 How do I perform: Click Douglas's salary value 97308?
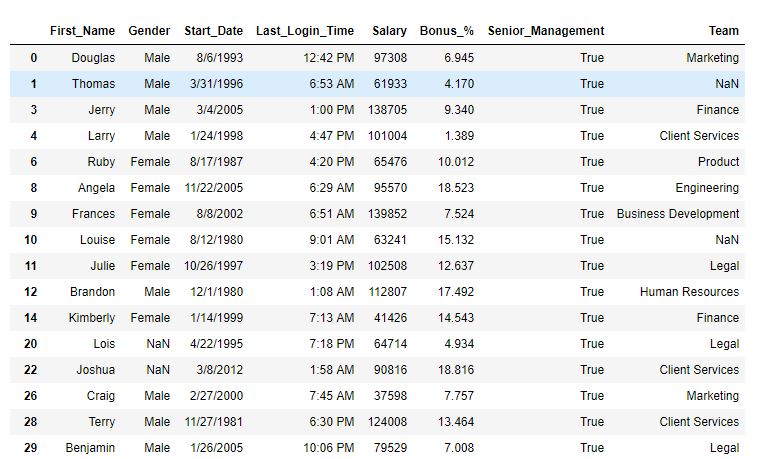click(x=390, y=58)
